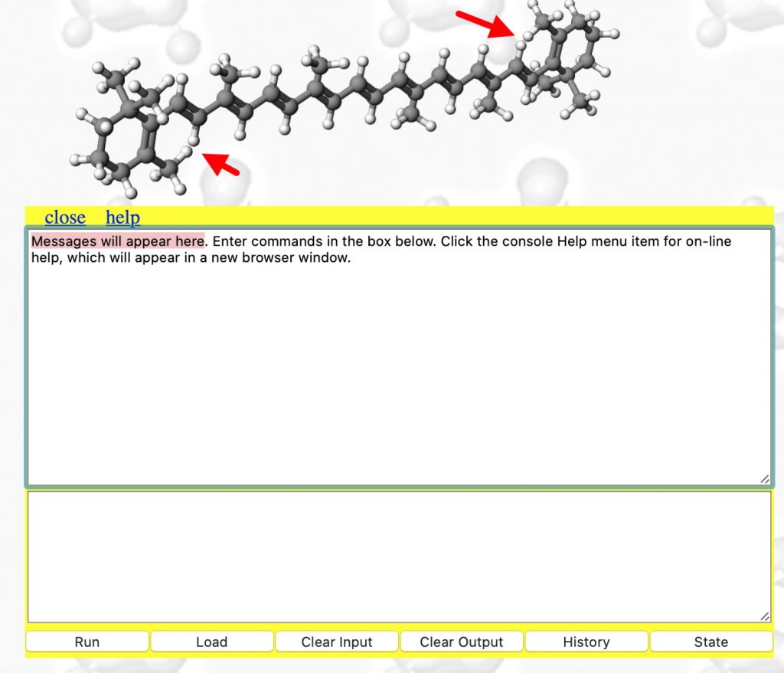Click the upper-right red arrow annotation
Screen dimensions: 784x673
pyautogui.click(x=484, y=23)
